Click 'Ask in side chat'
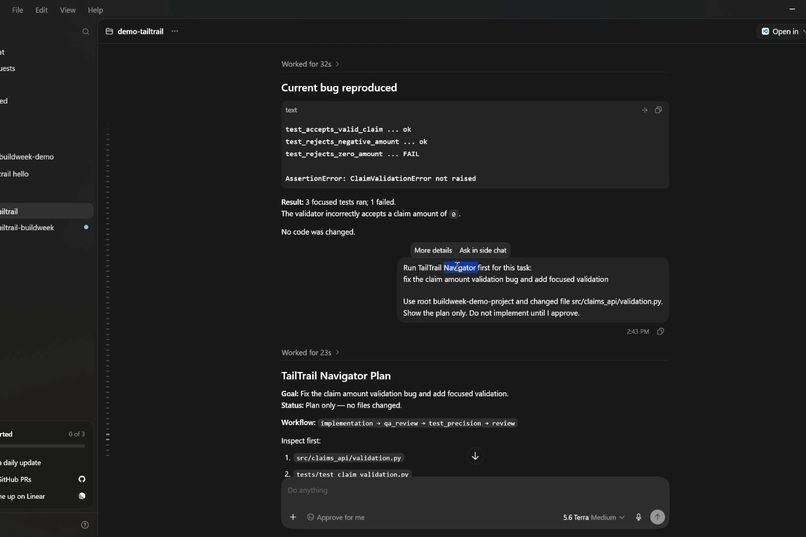 click(x=483, y=250)
